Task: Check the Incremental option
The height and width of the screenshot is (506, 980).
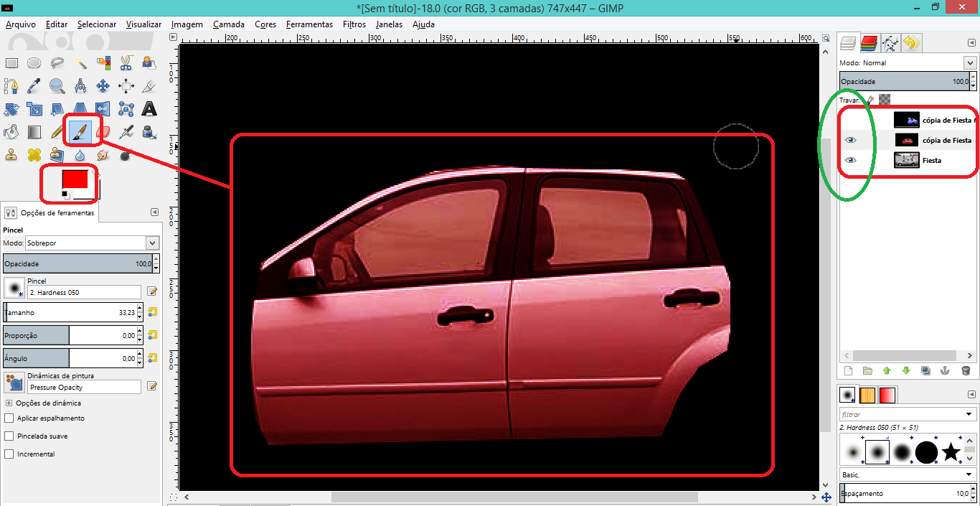Action: [x=9, y=454]
